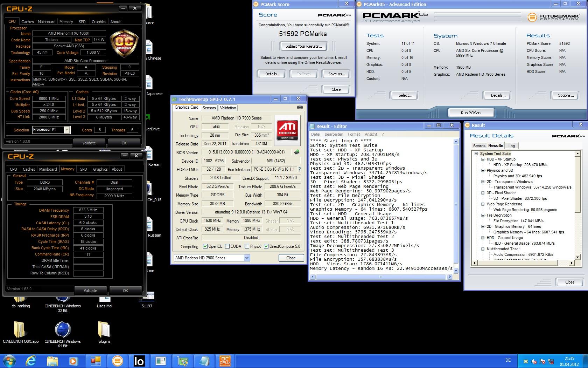Screen dimensions: 588x368
Task: Collapse the 3D - Pixel Shader node
Action: click(x=483, y=193)
